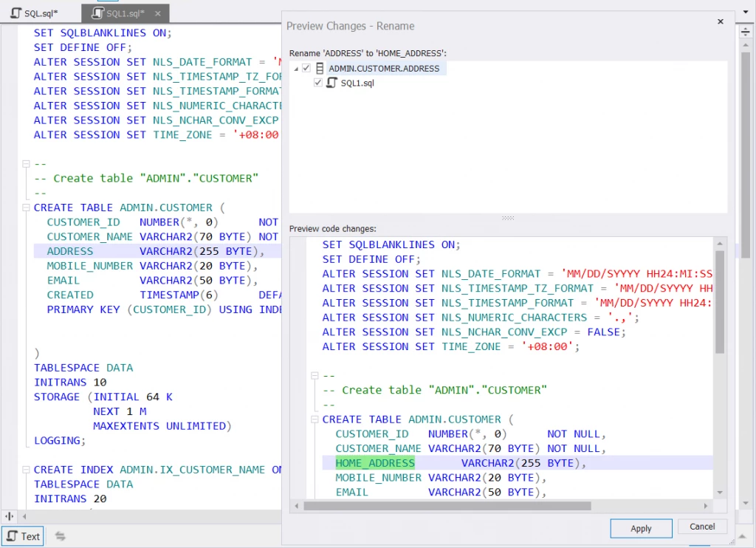Click MOBILE_NUMBER column in editor

pos(89,266)
